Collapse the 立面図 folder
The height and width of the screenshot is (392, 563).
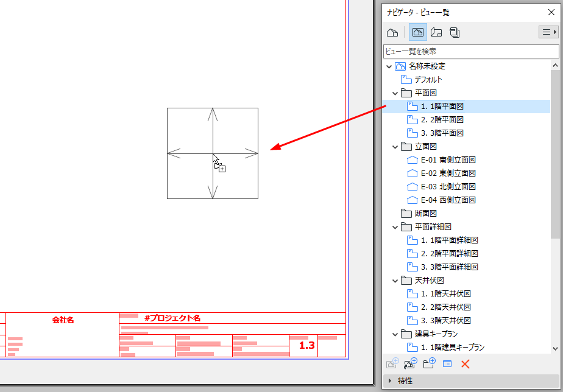[395, 146]
